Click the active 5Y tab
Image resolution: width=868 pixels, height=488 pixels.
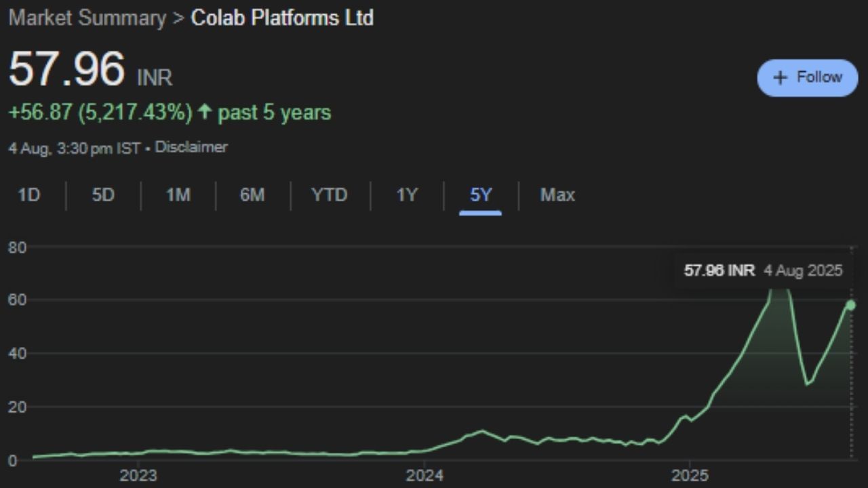click(x=480, y=195)
